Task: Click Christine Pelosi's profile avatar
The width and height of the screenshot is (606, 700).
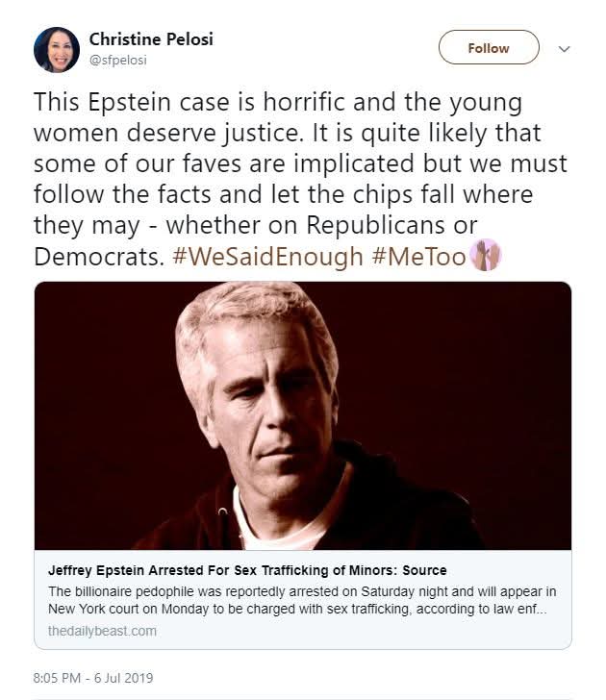Action: (56, 49)
